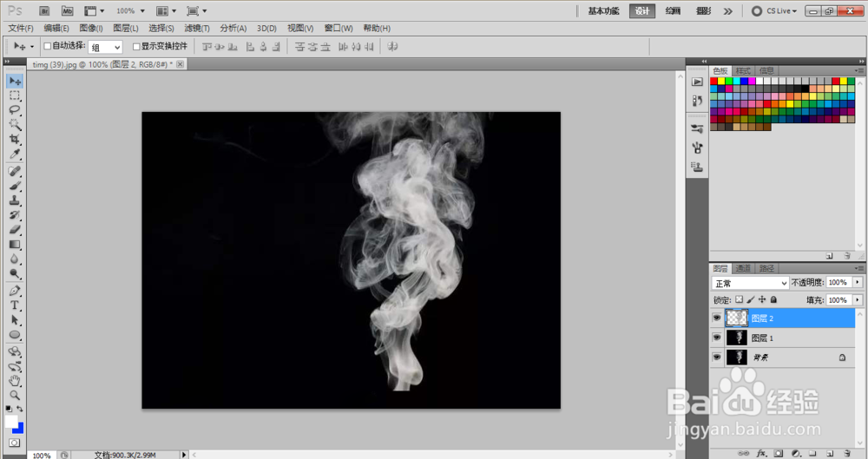The width and height of the screenshot is (868, 459).
Task: Open the layer style fx menu
Action: pyautogui.click(x=762, y=454)
